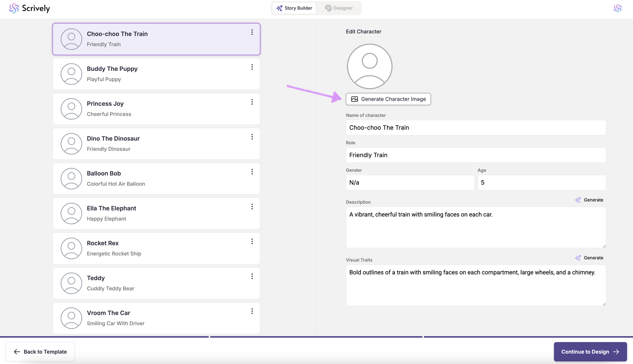Viewport: 633px width, 364px height.
Task: Go Back to Template
Action: 40,352
